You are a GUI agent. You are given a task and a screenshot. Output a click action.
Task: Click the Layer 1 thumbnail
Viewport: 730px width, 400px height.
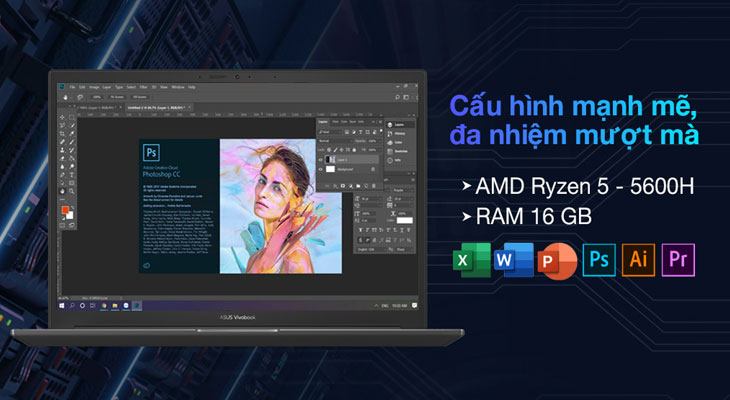coord(330,159)
